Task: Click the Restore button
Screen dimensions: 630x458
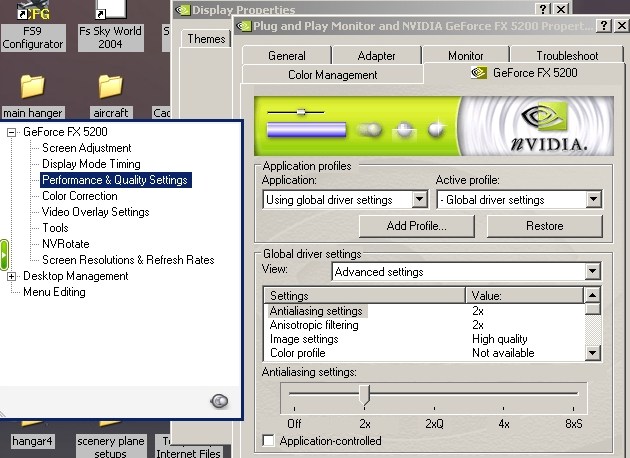Action: 544,226
